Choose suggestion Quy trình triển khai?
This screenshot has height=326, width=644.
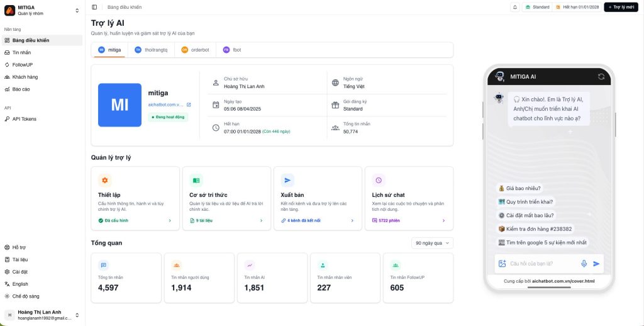pyautogui.click(x=526, y=202)
